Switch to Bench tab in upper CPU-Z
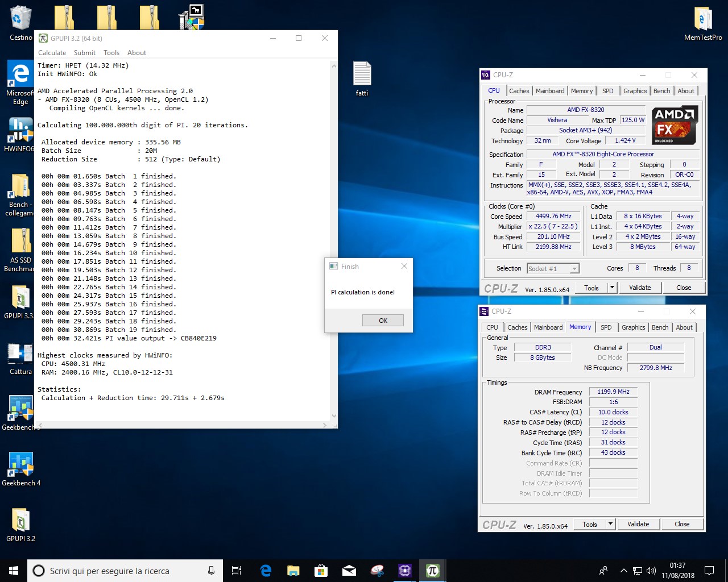This screenshot has width=728, height=582. pos(661,91)
